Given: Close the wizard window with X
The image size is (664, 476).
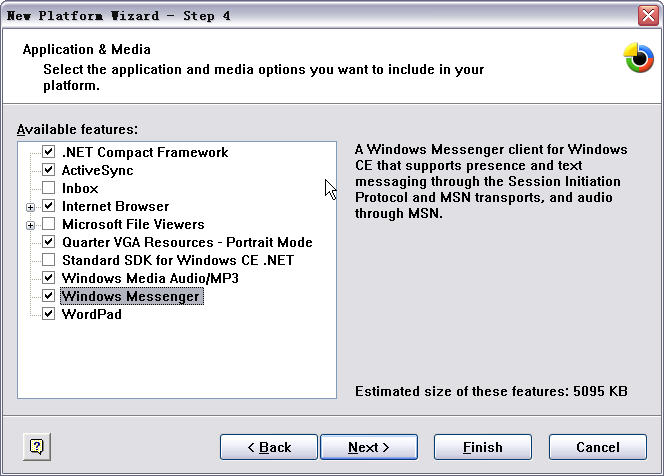Looking at the screenshot, I should pyautogui.click(x=648, y=16).
